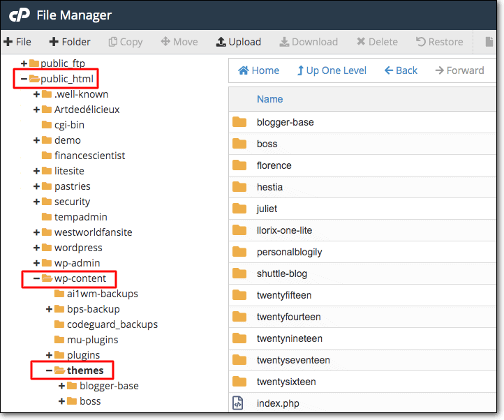Select mu-plugins in the folder tree
Viewport: 504px width, 420px height.
[x=93, y=340]
